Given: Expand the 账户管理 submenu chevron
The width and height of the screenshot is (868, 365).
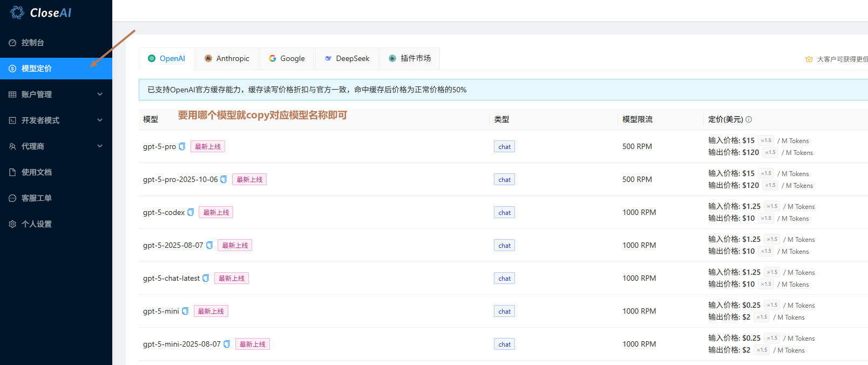Looking at the screenshot, I should click(100, 94).
